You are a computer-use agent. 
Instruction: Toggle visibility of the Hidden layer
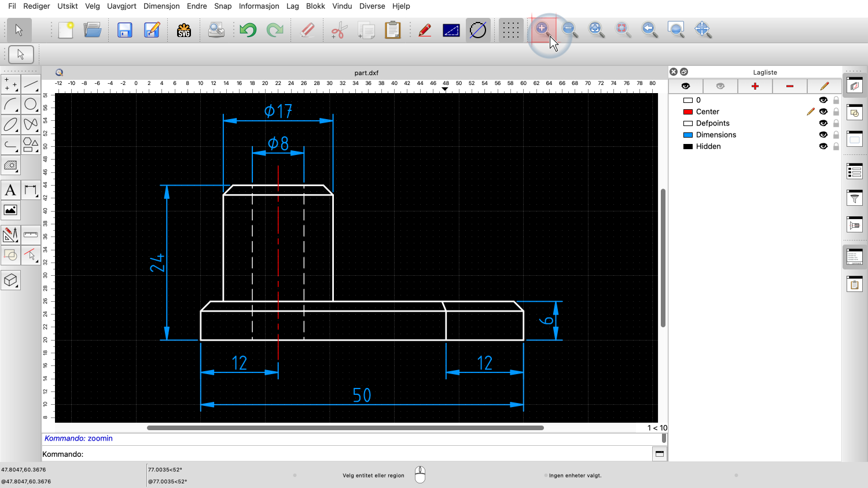click(x=823, y=146)
